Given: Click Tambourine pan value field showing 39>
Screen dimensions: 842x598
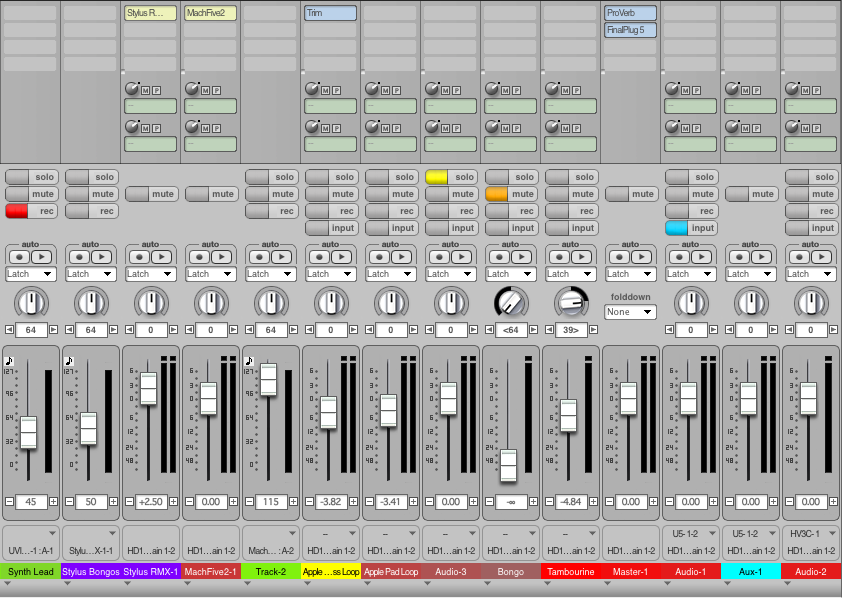Looking at the screenshot, I should click(x=571, y=330).
